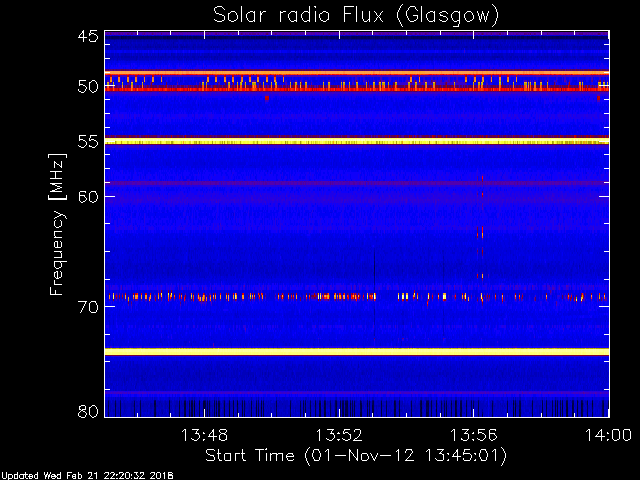The width and height of the screenshot is (640, 480).
Task: Click the 'Start Time (01-Nov-12 13:45:01)' label
Action: coord(356,456)
